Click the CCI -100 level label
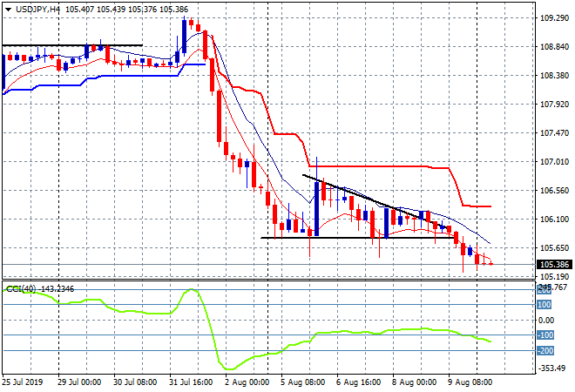 click(x=545, y=335)
